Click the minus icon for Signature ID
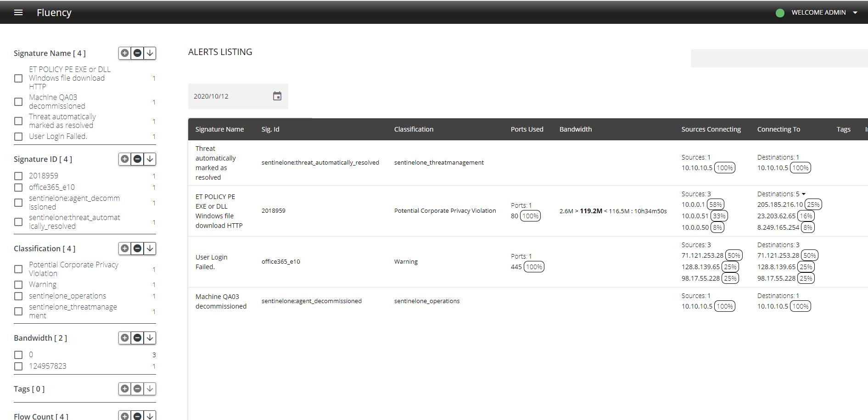Viewport: 868px width, 420px height. coord(137,159)
